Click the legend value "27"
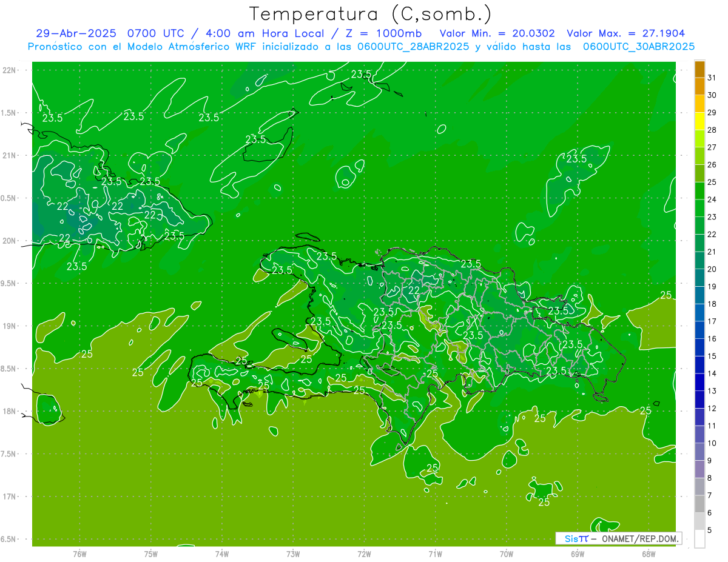The image size is (728, 562). coord(712,147)
